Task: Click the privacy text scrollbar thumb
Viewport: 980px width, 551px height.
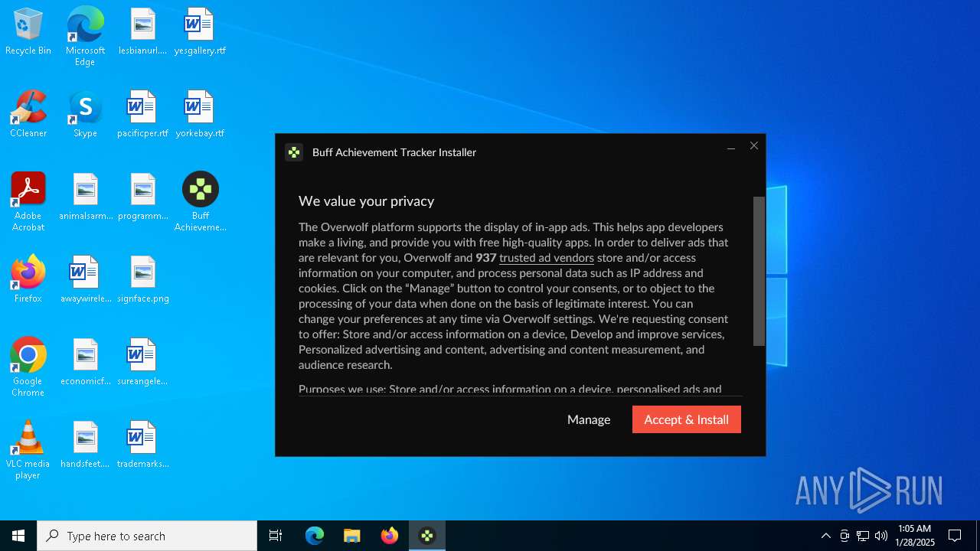Action: coord(759,271)
